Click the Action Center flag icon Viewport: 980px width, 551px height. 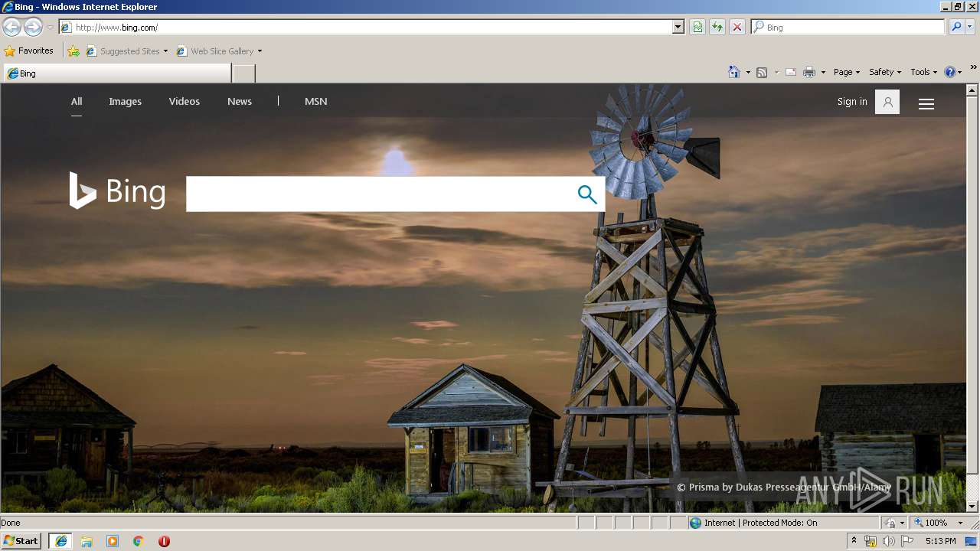(x=907, y=541)
